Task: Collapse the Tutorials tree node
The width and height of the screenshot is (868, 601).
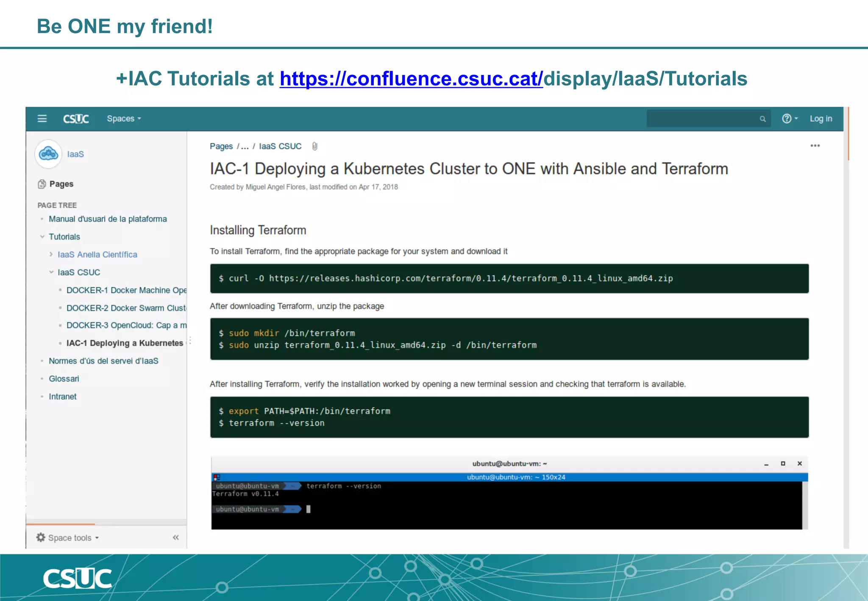Action: point(42,237)
